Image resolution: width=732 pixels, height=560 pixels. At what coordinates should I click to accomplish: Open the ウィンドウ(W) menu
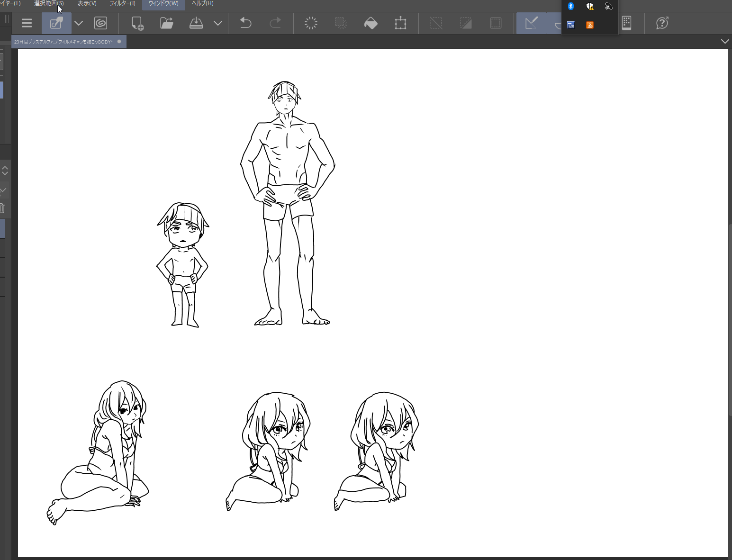pyautogui.click(x=163, y=4)
